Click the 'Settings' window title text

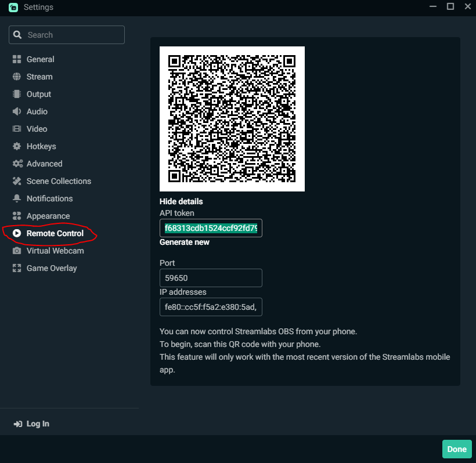(x=38, y=8)
